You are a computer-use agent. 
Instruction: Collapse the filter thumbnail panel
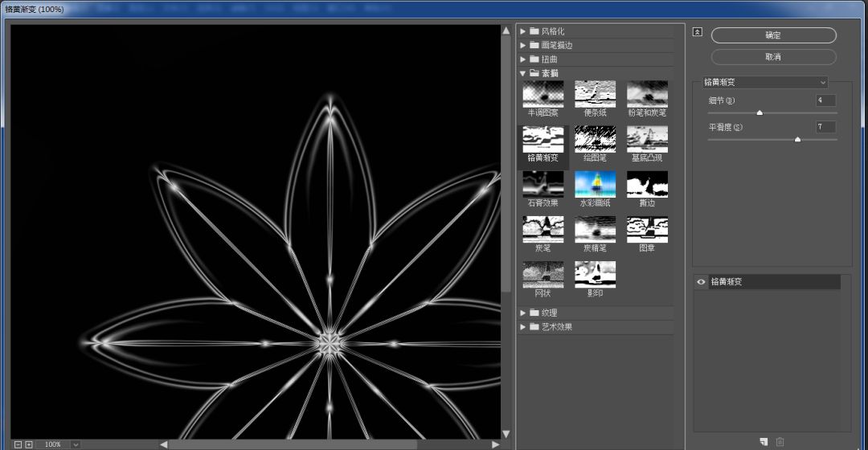click(697, 32)
